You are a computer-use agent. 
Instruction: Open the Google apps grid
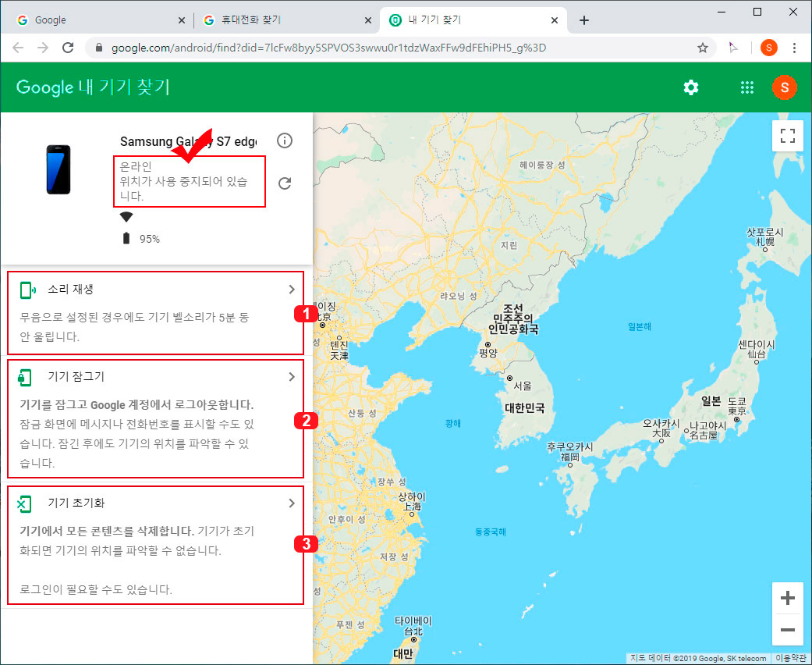[746, 87]
